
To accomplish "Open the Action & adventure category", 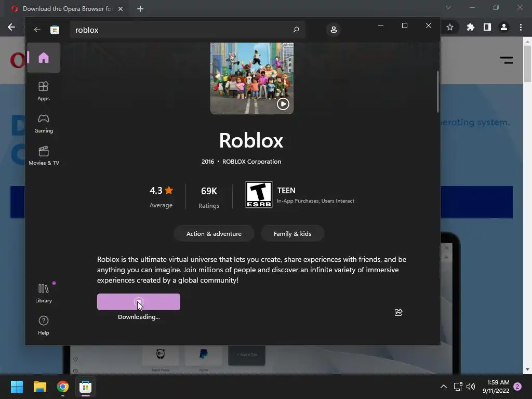I will tap(214, 234).
